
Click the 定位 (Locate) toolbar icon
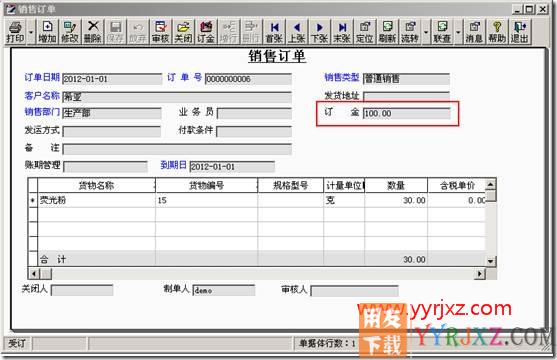(364, 32)
